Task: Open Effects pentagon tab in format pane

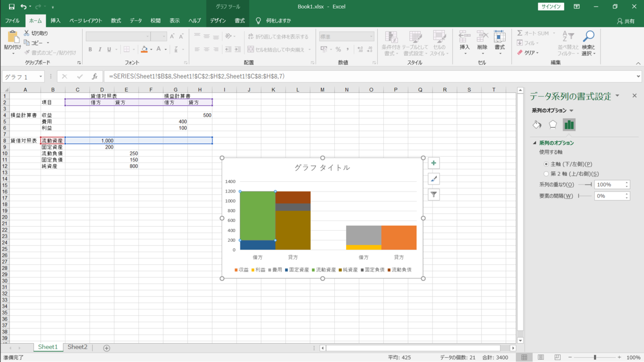Action: [553, 124]
